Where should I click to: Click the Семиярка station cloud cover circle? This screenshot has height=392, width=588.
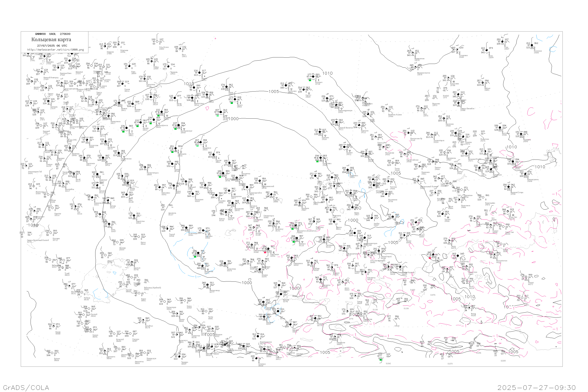click(x=324, y=240)
